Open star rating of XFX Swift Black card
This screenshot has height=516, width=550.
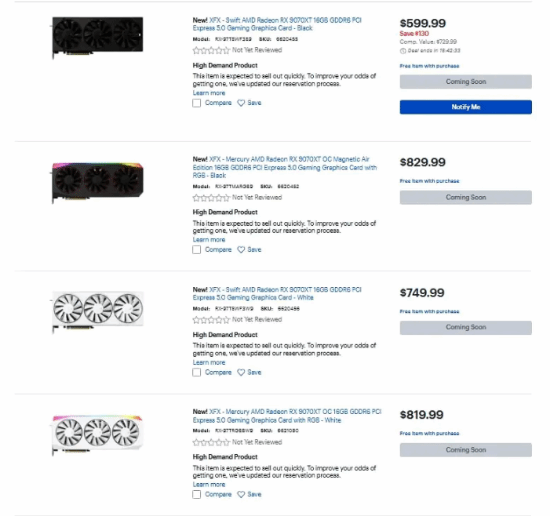coord(211,50)
